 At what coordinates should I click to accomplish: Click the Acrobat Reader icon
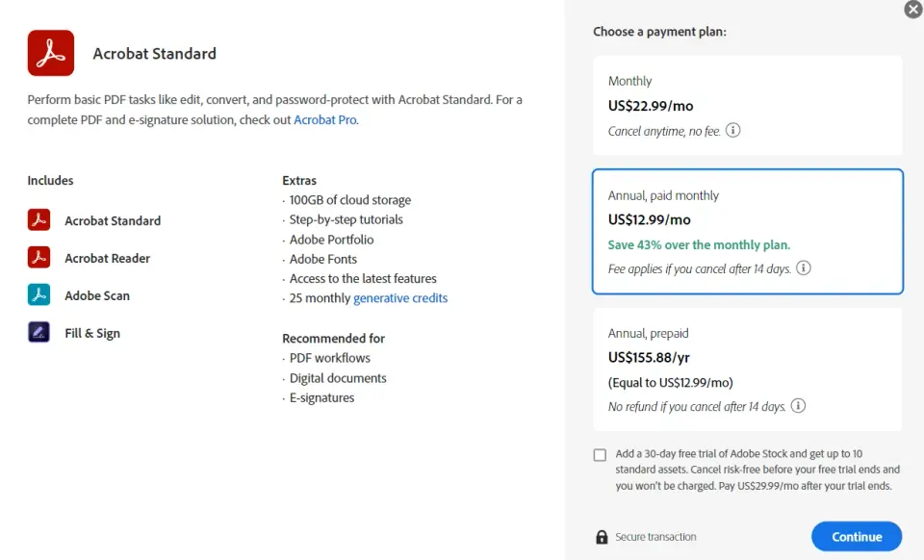tap(38, 258)
